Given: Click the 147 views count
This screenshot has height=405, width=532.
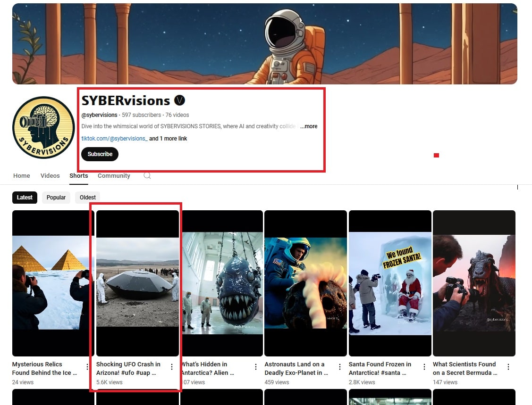Looking at the screenshot, I should click(445, 382).
